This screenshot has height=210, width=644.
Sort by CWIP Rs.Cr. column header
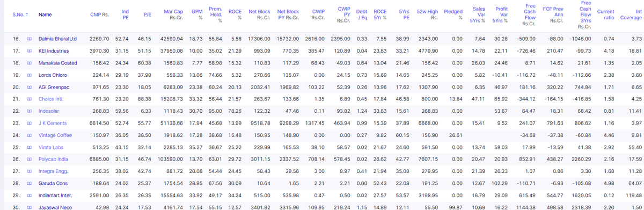point(318,15)
